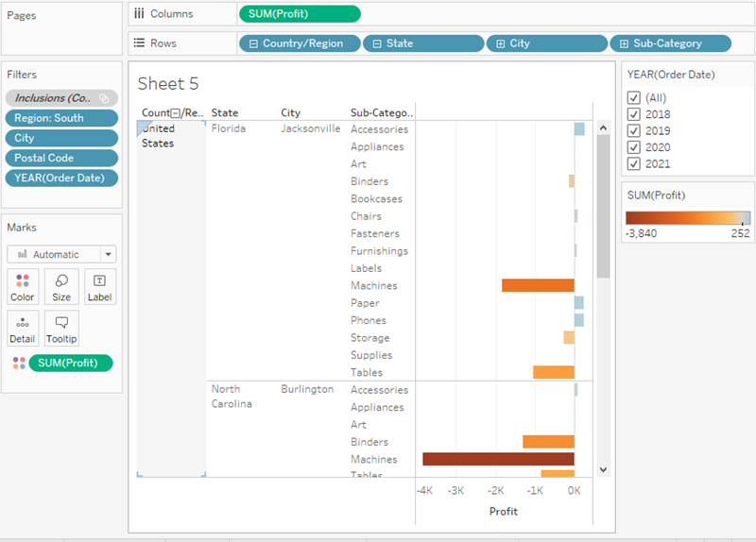The image size is (756, 542).
Task: Collapse the Country/Region pill in Rows
Action: pyautogui.click(x=253, y=43)
